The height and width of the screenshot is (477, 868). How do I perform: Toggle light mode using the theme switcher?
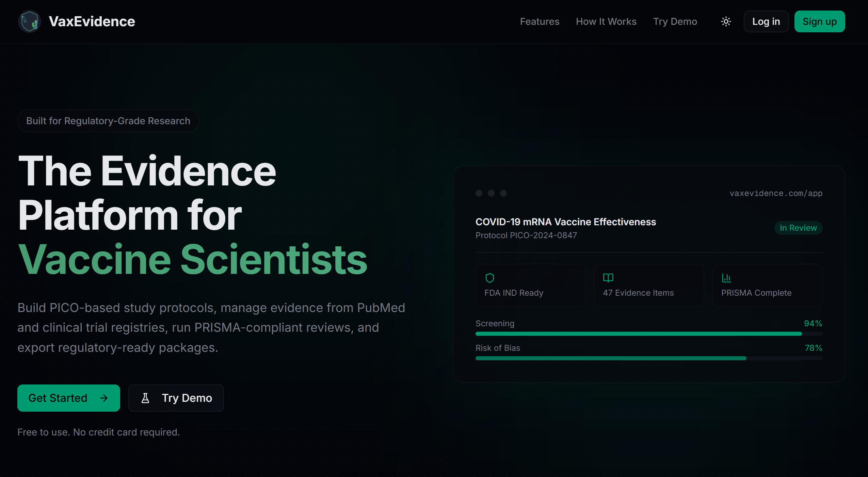pyautogui.click(x=726, y=21)
